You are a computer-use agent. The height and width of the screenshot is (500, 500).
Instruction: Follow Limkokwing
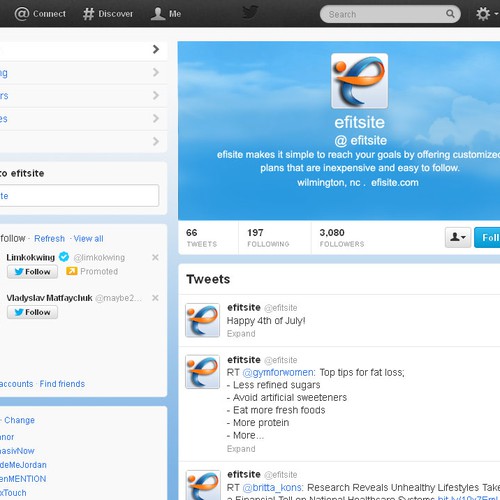click(32, 272)
